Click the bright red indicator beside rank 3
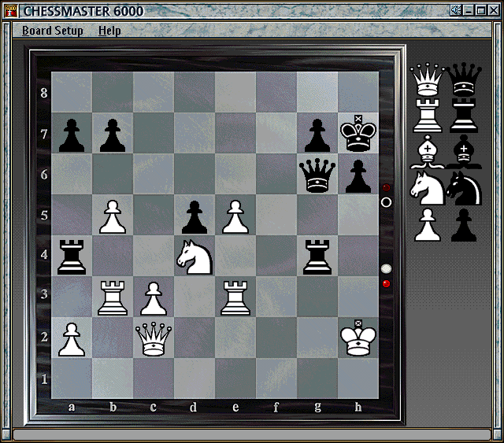The width and height of the screenshot is (504, 443). click(x=386, y=283)
